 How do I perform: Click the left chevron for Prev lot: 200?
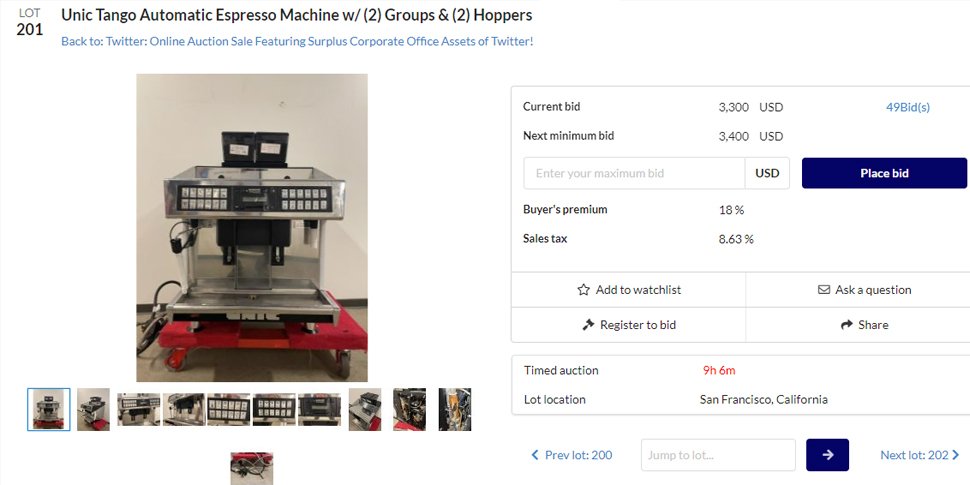535,455
